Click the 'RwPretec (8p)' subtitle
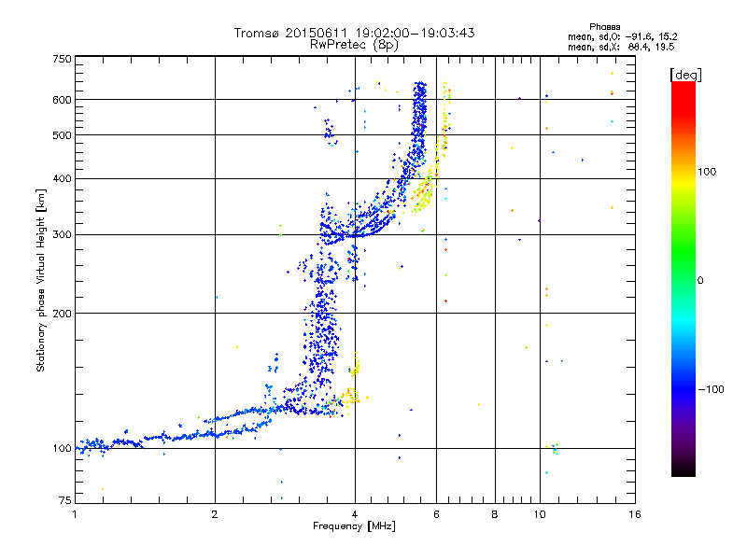 pyautogui.click(x=354, y=45)
